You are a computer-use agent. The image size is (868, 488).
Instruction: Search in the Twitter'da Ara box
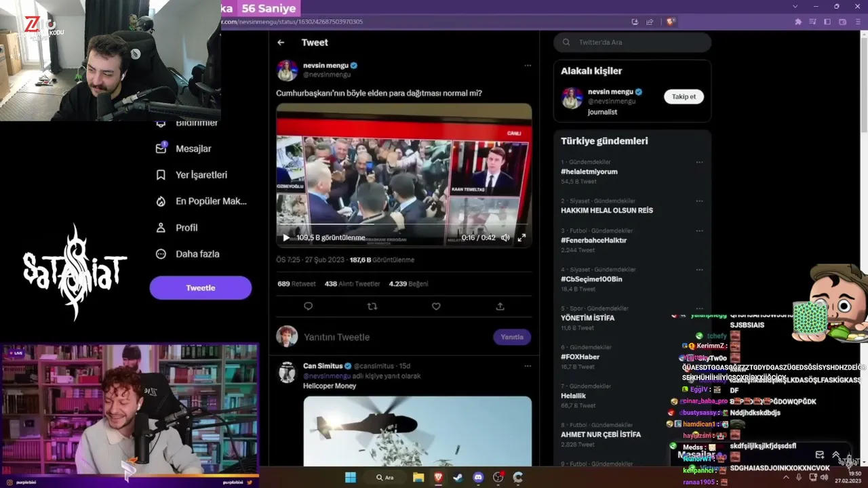pyautogui.click(x=633, y=42)
